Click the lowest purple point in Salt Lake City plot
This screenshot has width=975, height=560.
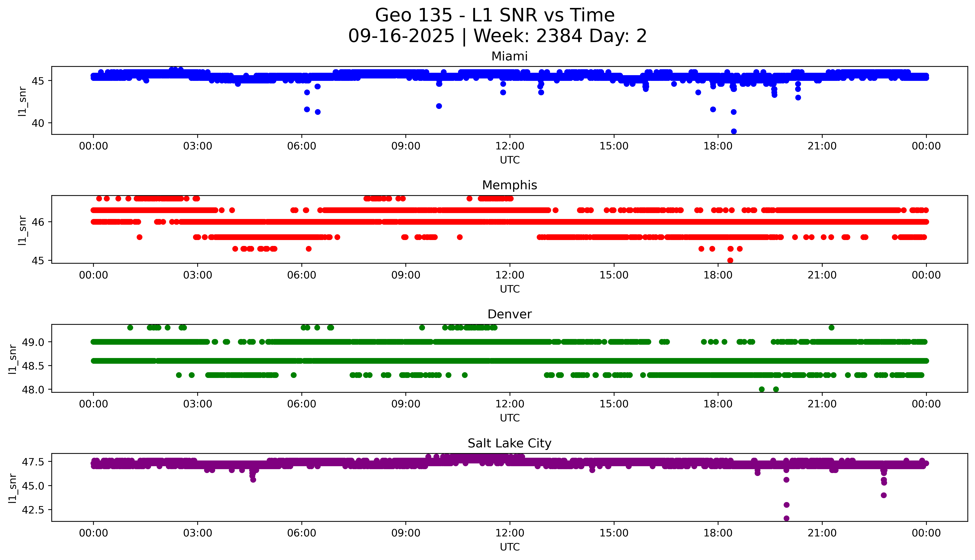(x=786, y=518)
